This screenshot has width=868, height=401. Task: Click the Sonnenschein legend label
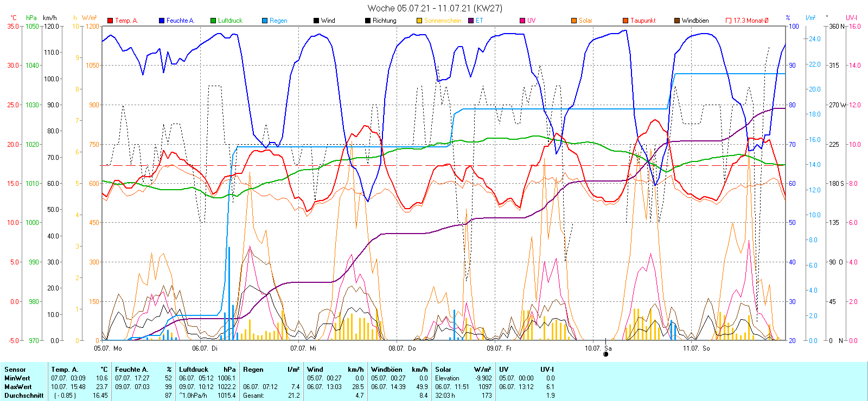[443, 21]
